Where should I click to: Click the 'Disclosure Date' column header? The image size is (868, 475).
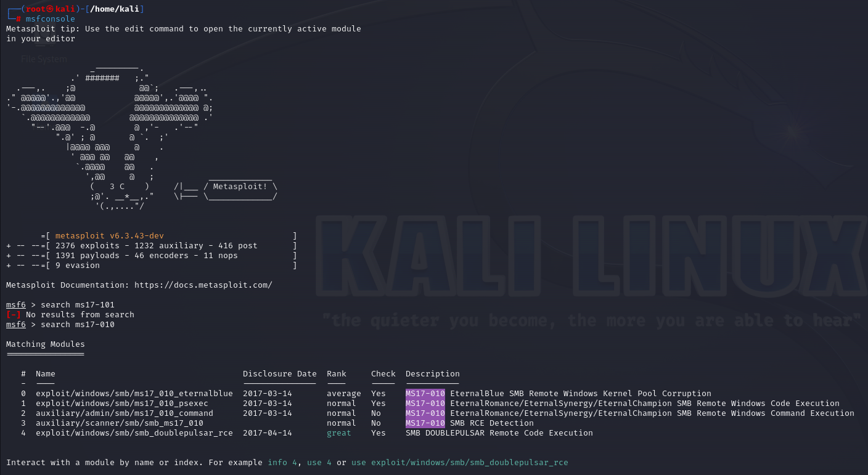(x=280, y=374)
